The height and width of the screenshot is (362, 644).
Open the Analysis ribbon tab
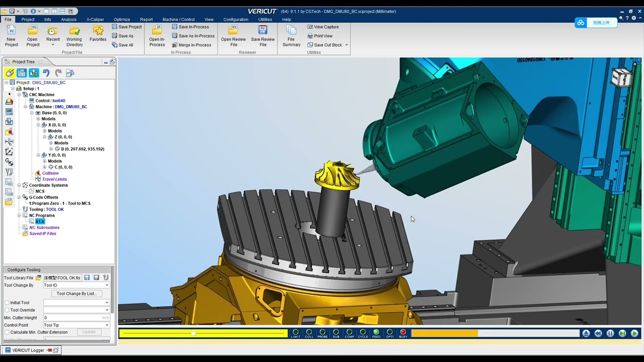(x=69, y=20)
